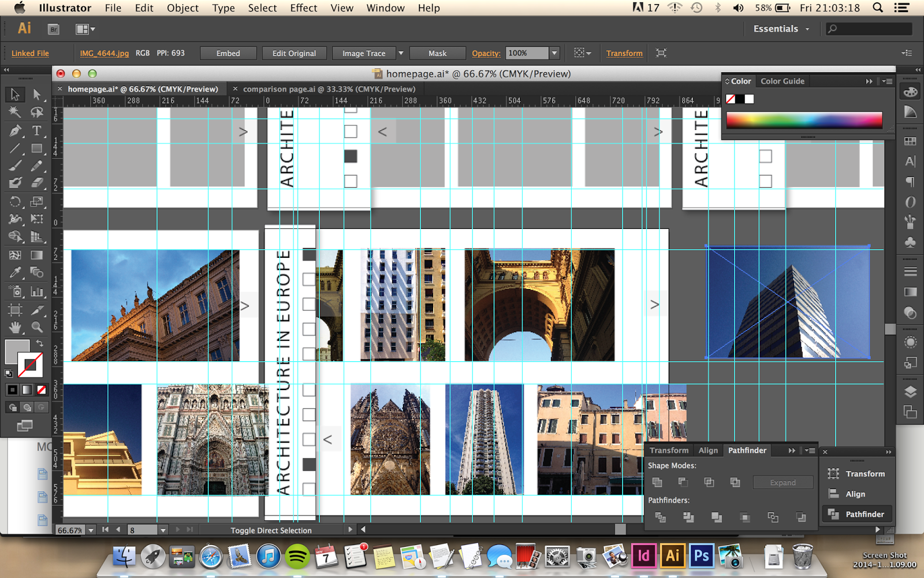Expand the Image Trace preset arrow
924x578 pixels.
point(401,53)
